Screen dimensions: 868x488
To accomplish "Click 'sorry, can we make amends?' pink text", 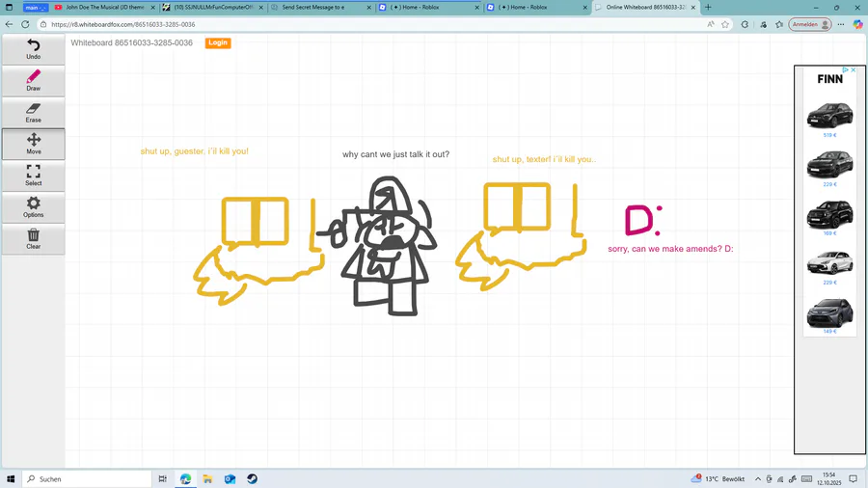I will 670,249.
